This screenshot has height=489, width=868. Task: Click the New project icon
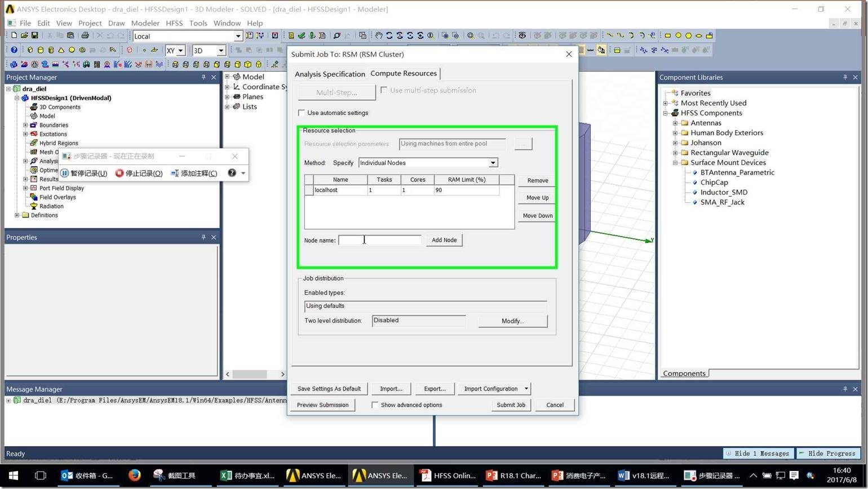click(x=14, y=35)
